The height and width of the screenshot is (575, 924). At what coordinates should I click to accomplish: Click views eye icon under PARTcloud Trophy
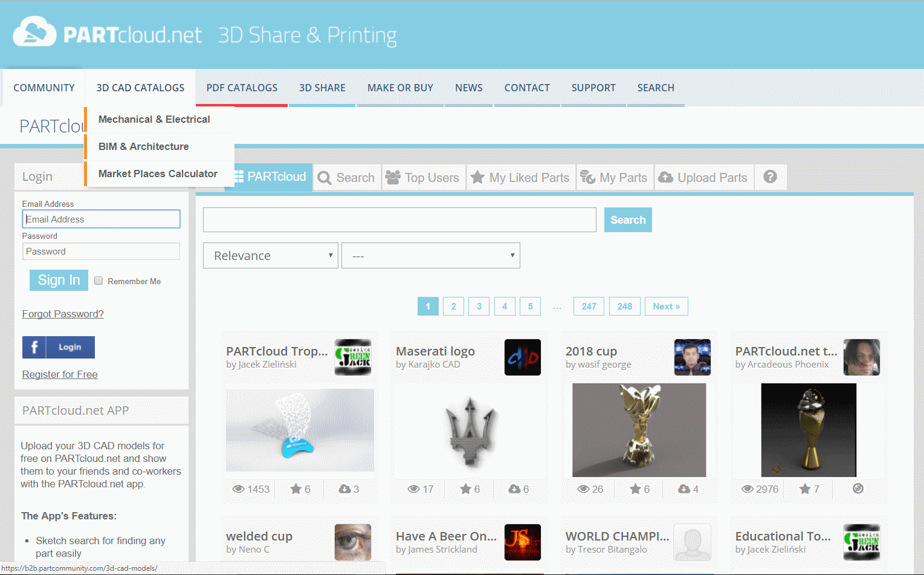tap(239, 489)
